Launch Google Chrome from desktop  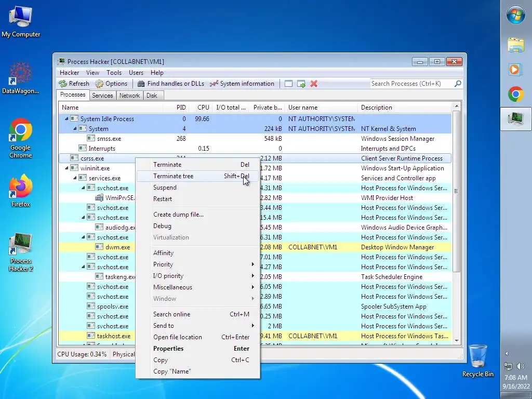[21, 138]
